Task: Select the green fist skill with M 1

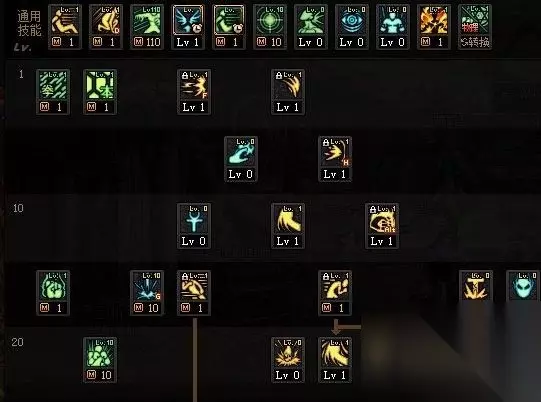Action: coord(53,293)
